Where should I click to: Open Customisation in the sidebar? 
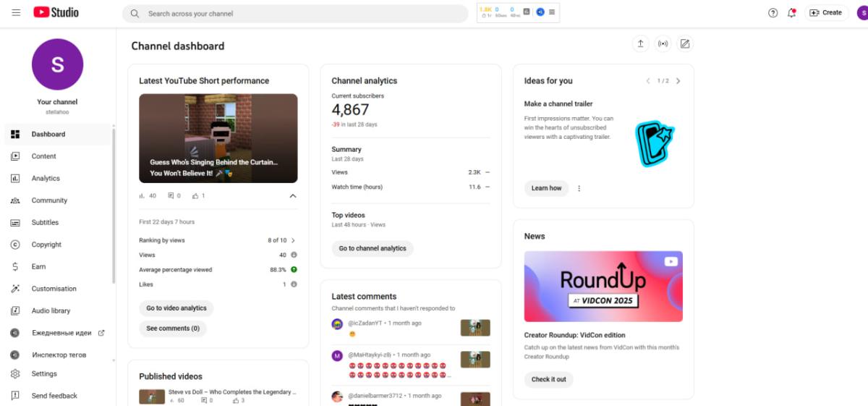point(59,289)
